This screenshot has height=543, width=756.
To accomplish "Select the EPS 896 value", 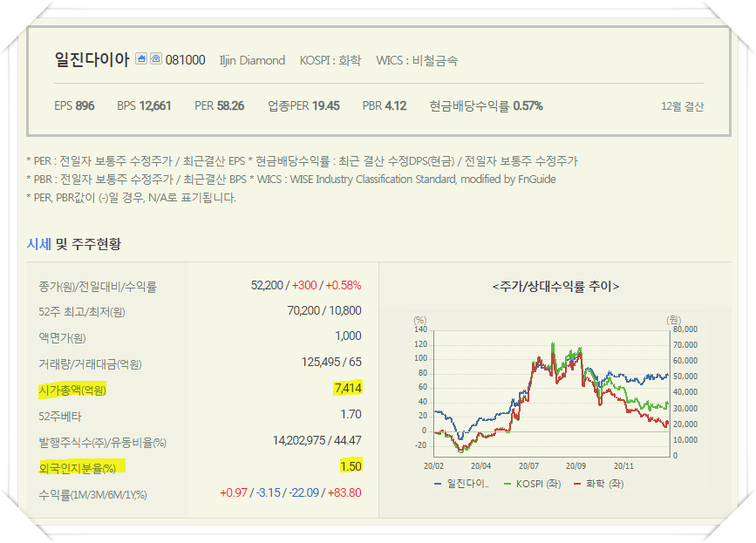I will click(74, 105).
